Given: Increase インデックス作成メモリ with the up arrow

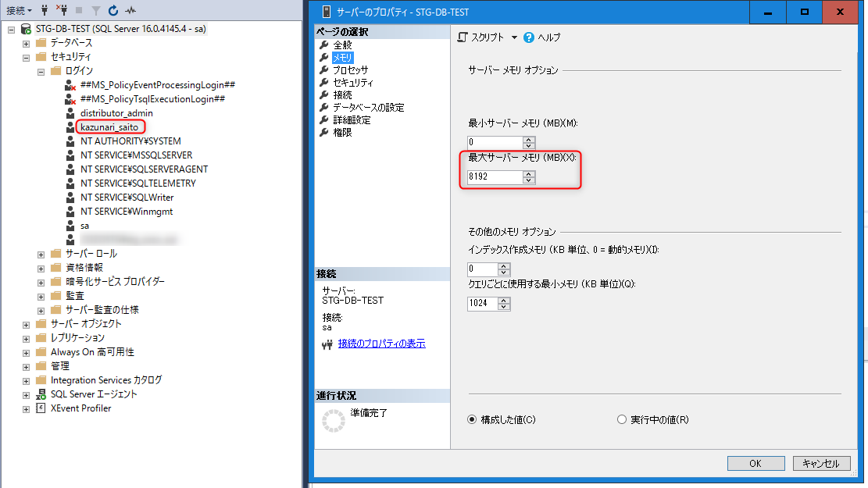Looking at the screenshot, I should [504, 266].
